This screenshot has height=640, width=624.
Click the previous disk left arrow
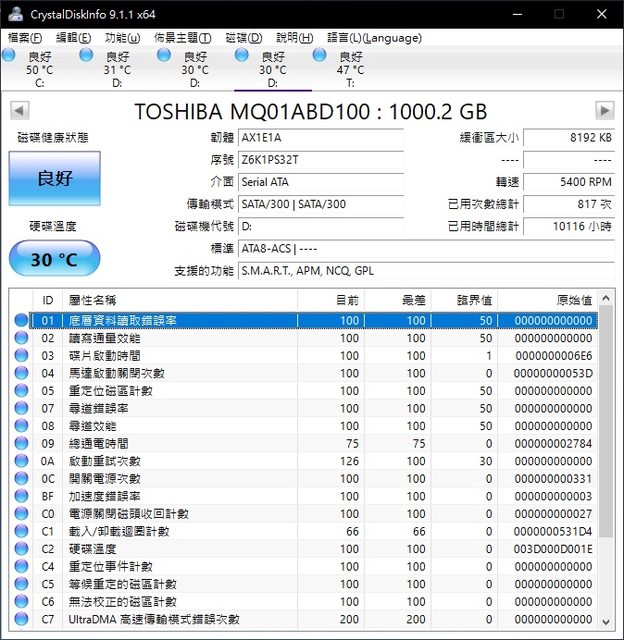click(x=18, y=110)
